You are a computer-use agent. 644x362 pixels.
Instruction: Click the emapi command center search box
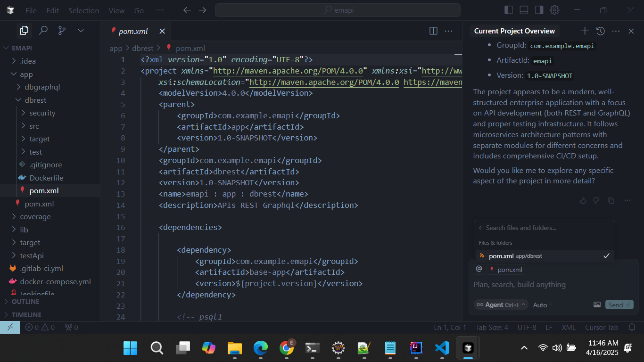coord(338,10)
